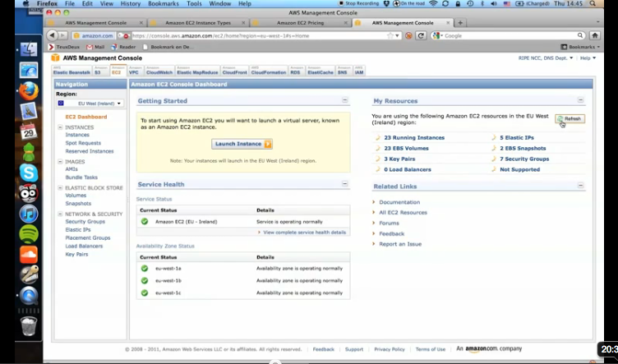This screenshot has height=364, width=618.
Task: Collapse the INSTANCES navigation group
Action: 60,127
